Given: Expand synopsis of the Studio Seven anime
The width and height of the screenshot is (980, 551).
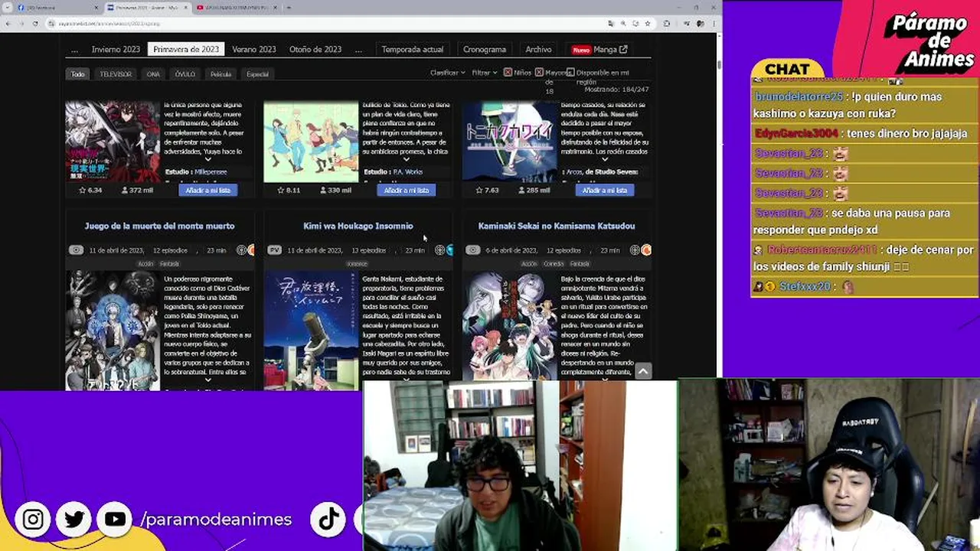Looking at the screenshot, I should click(604, 161).
